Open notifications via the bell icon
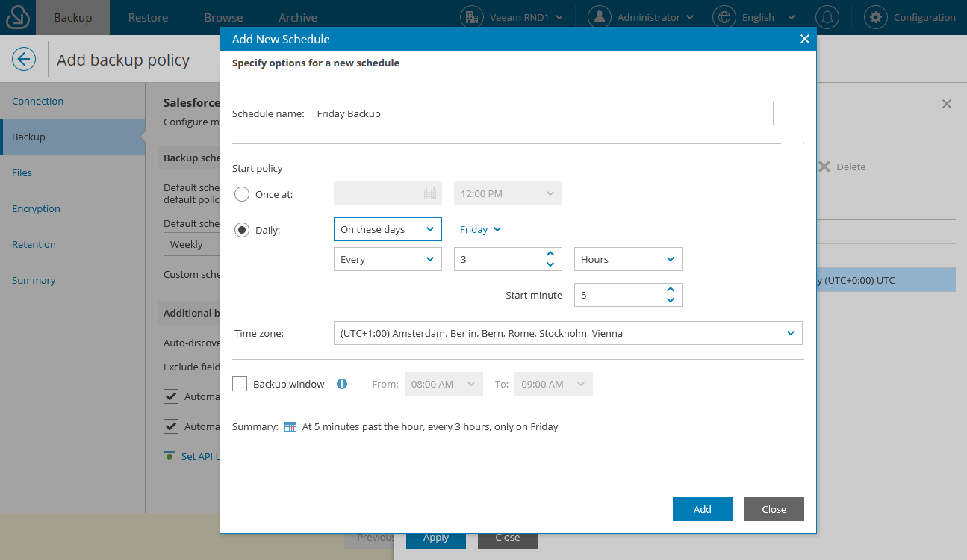This screenshot has height=560, width=967. click(x=827, y=16)
